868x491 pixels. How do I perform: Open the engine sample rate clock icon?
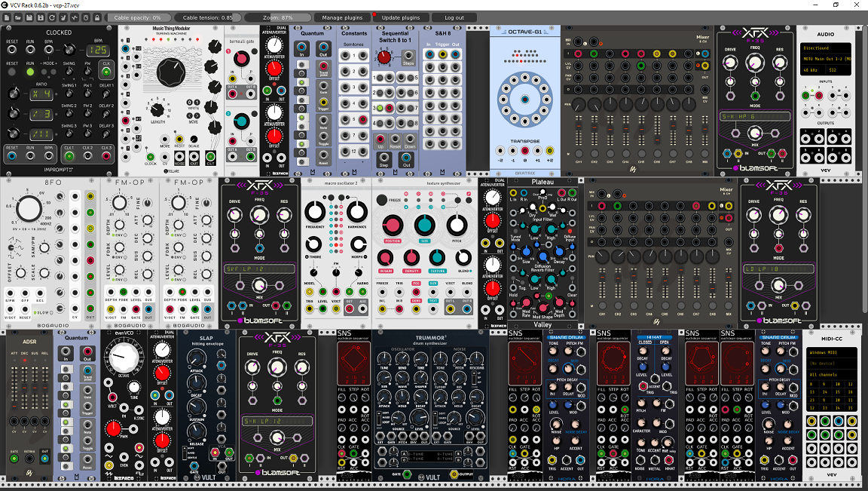[x=86, y=18]
